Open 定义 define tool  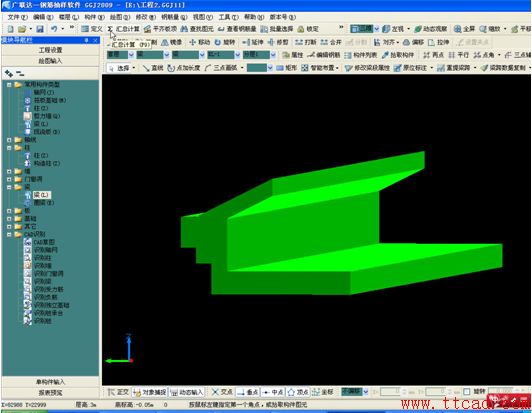[92, 29]
